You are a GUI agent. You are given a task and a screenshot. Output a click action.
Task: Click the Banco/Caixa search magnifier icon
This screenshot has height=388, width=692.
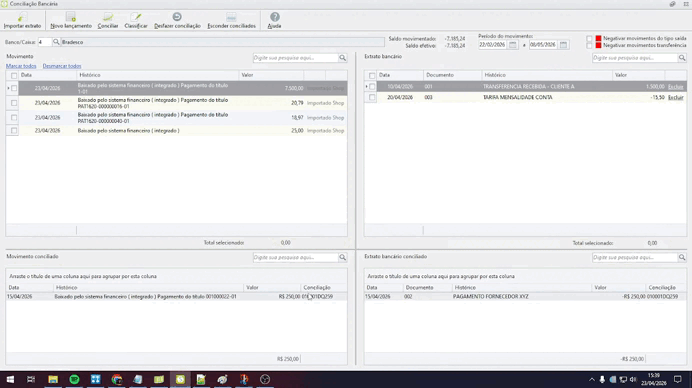[x=56, y=42]
